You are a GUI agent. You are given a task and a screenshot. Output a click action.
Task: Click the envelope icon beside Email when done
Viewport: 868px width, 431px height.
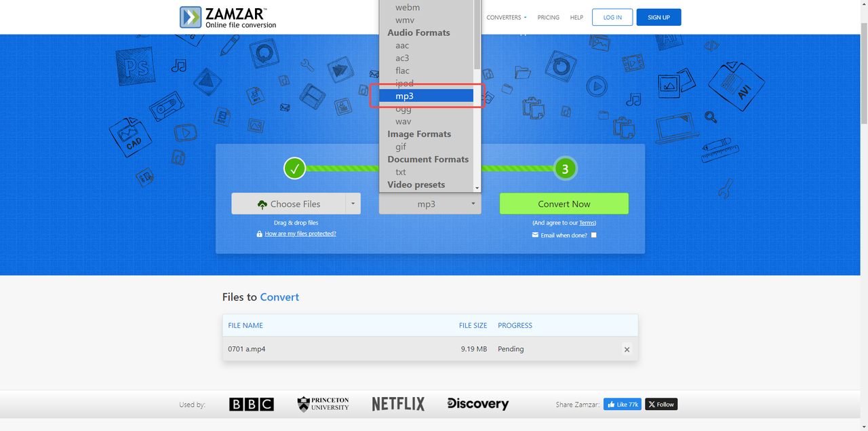[536, 236]
